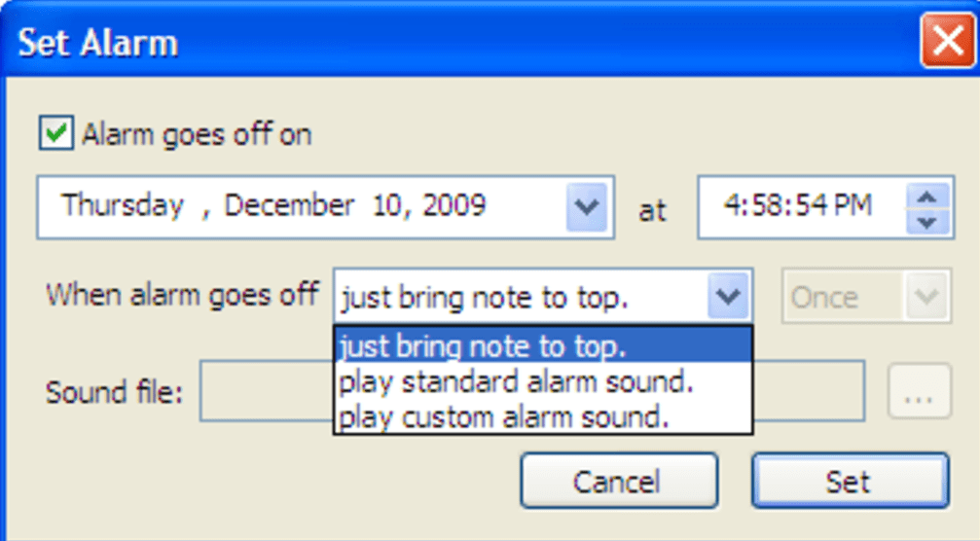Select the "PM" part of the alarm time

click(853, 206)
